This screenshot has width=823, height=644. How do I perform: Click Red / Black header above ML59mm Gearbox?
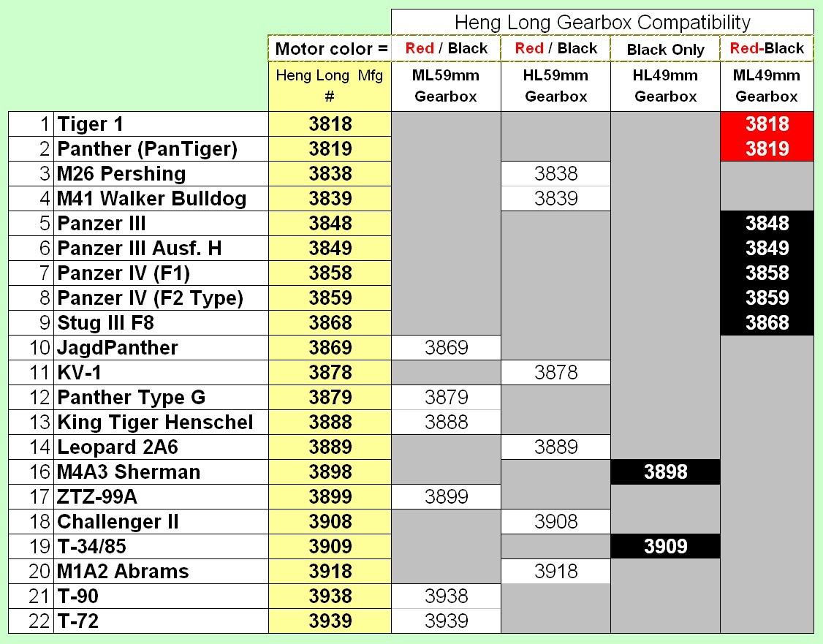pos(446,49)
